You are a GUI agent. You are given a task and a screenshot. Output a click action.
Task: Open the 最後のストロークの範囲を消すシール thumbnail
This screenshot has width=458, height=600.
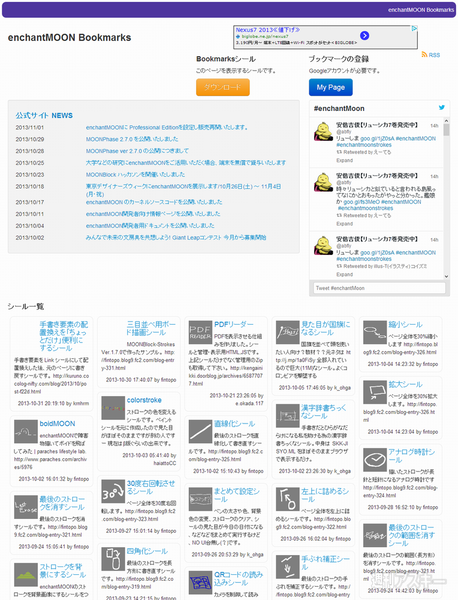click(x=375, y=535)
